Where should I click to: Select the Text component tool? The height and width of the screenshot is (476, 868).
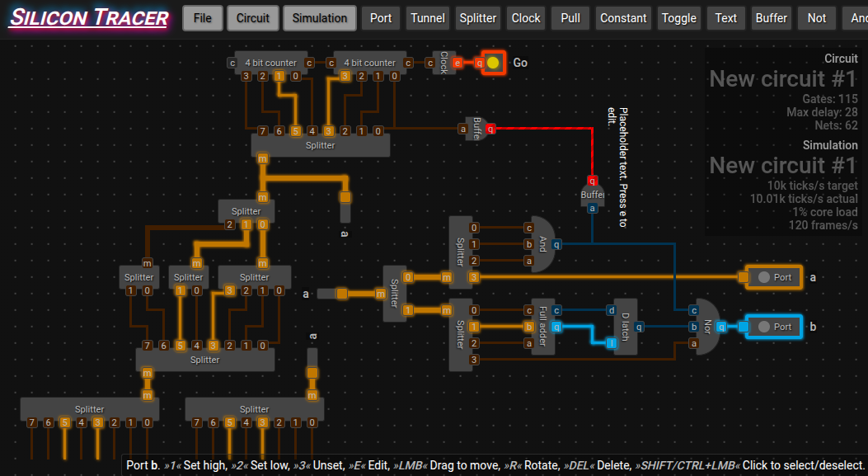[x=725, y=18]
